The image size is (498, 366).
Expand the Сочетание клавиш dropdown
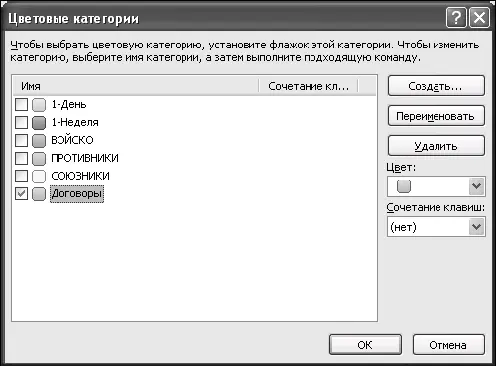pos(436,227)
